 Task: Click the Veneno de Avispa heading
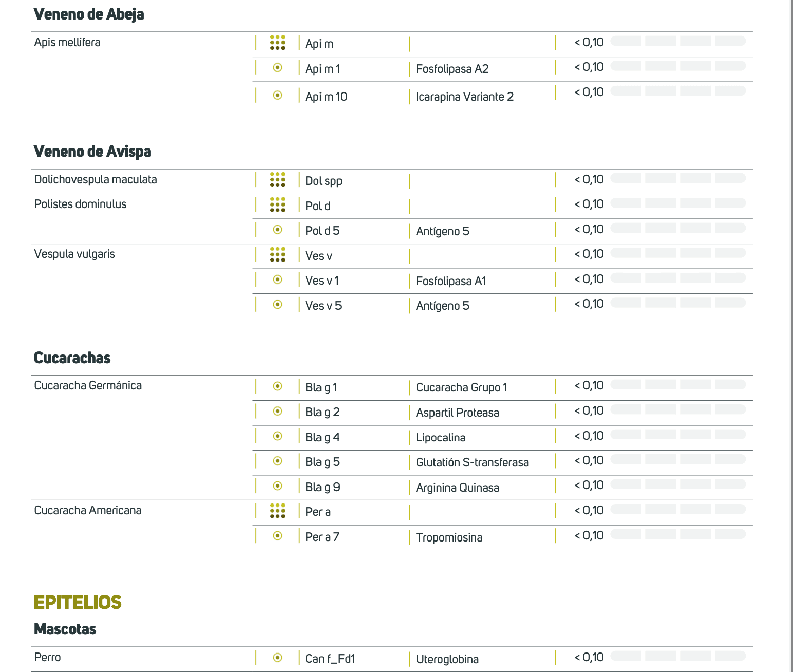pyautogui.click(x=92, y=151)
